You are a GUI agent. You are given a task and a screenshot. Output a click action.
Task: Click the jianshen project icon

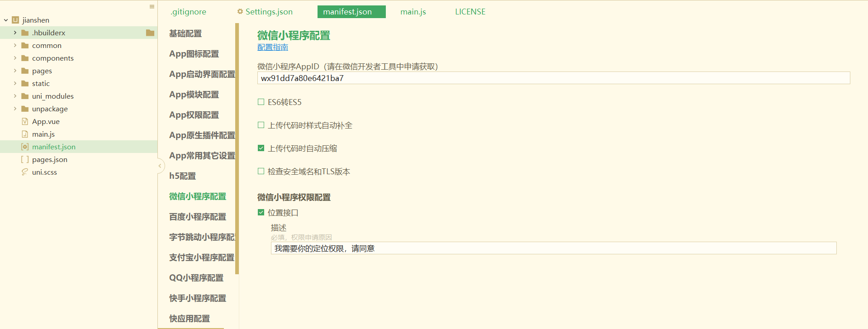(15, 20)
